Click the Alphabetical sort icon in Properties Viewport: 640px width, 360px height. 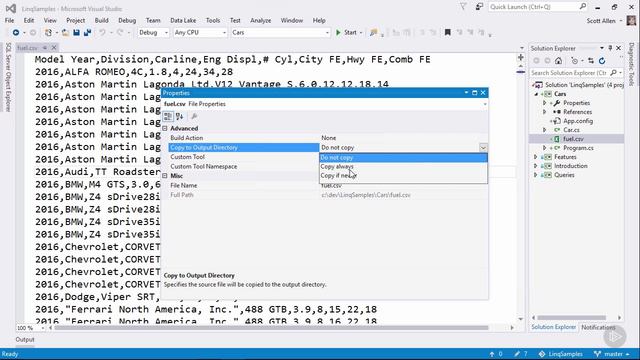(x=180, y=117)
